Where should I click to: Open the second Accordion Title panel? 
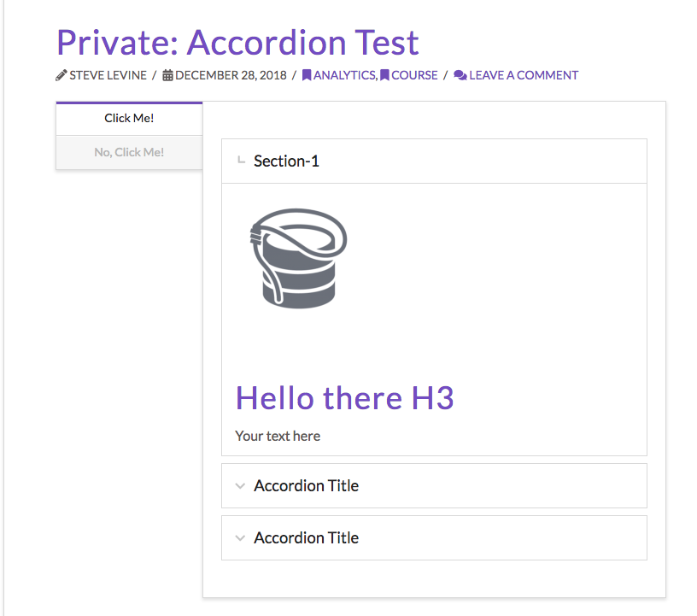click(434, 537)
